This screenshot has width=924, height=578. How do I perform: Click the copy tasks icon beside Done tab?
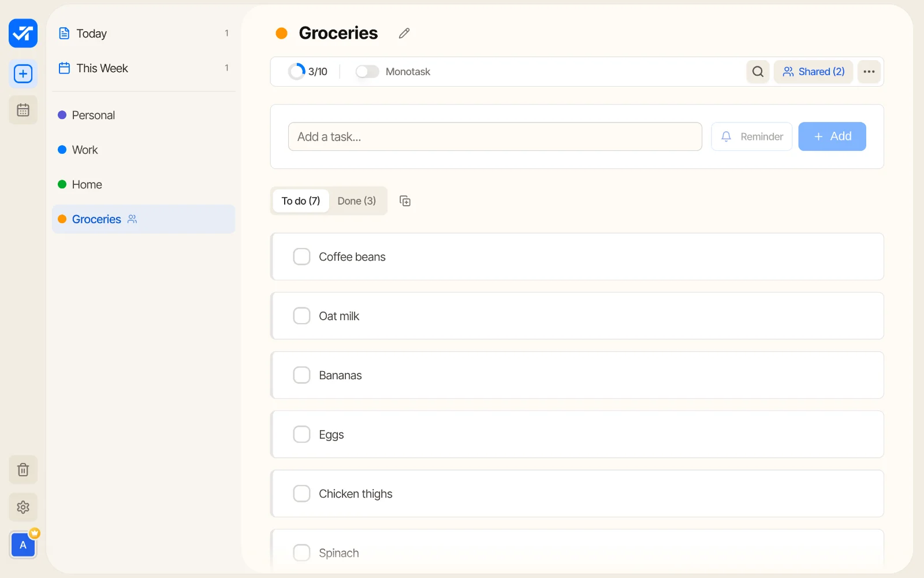click(405, 201)
